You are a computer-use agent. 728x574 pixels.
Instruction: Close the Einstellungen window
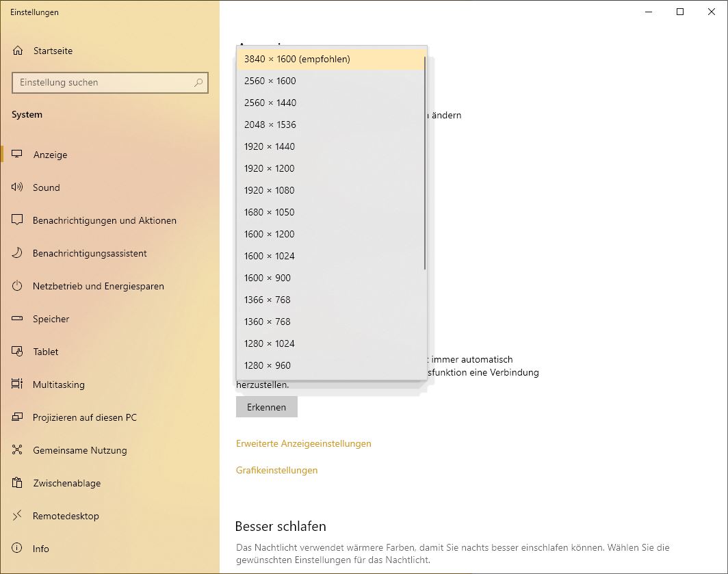(x=712, y=12)
